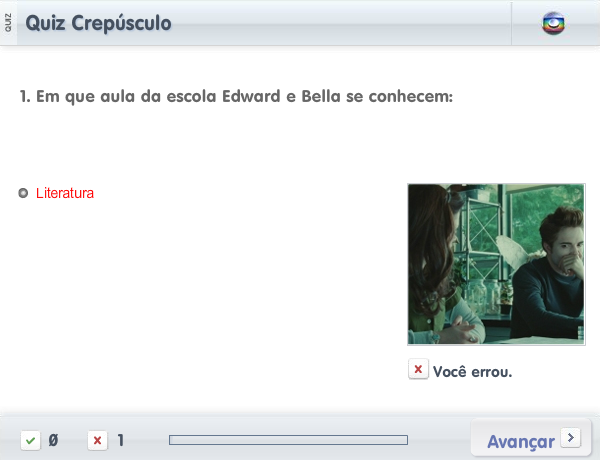Click the Globo logo icon
The height and width of the screenshot is (460, 600).
click(x=553, y=23)
